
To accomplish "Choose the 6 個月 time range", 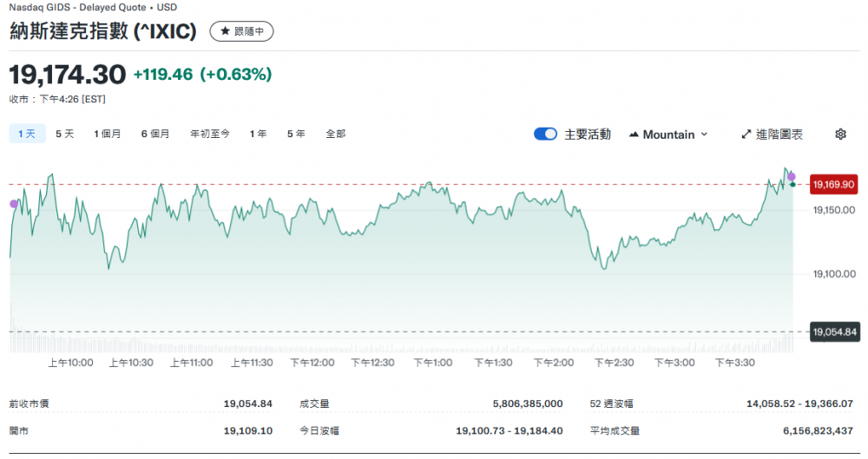I will tap(155, 134).
